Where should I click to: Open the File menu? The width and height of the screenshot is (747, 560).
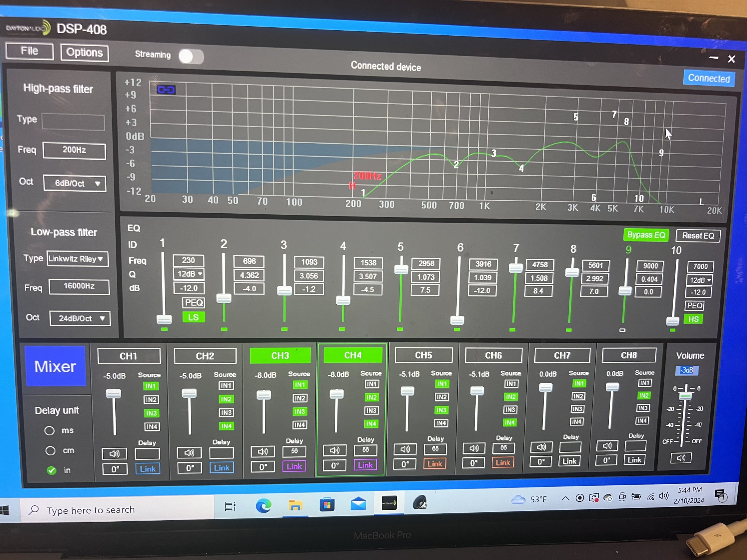tap(30, 51)
